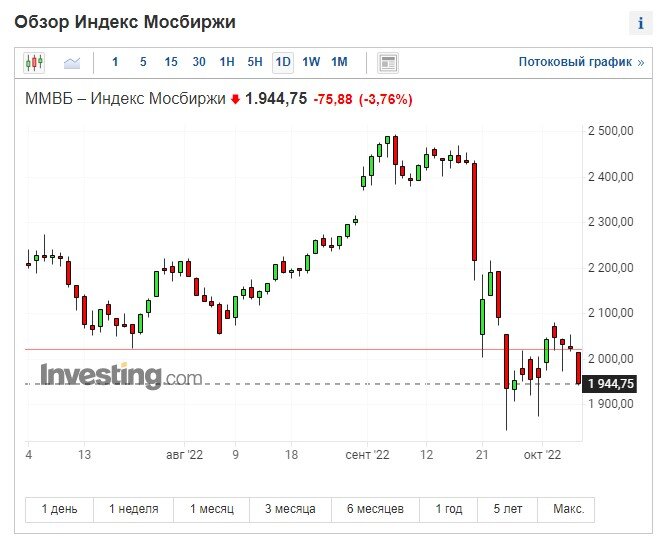Screen dimensions: 667x545
Task: Choose the 1 неделя range tab
Action: click(x=134, y=509)
